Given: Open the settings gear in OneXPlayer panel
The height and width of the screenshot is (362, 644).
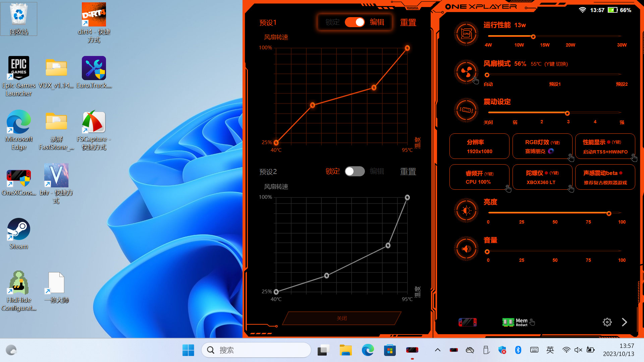Looking at the screenshot, I should tap(607, 322).
